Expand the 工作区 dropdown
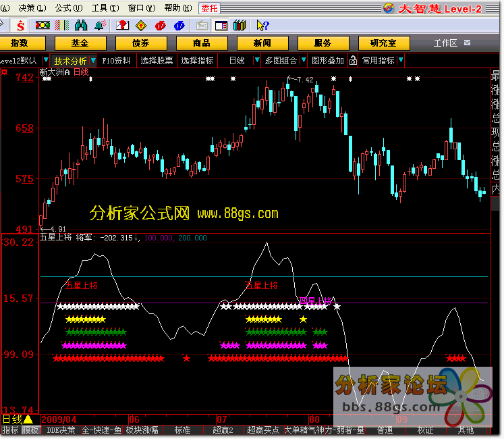 pyautogui.click(x=468, y=43)
